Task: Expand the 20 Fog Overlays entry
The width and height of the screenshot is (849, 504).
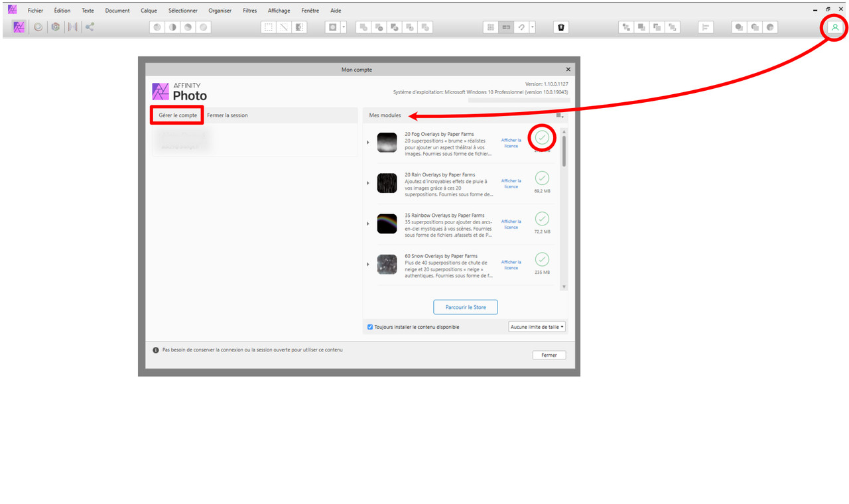Action: [368, 143]
